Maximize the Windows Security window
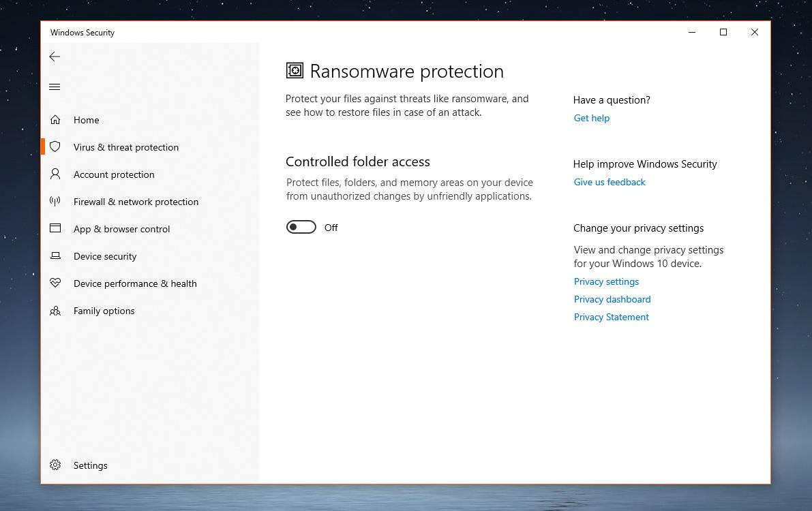Screen dimensions: 812x511 723,32
